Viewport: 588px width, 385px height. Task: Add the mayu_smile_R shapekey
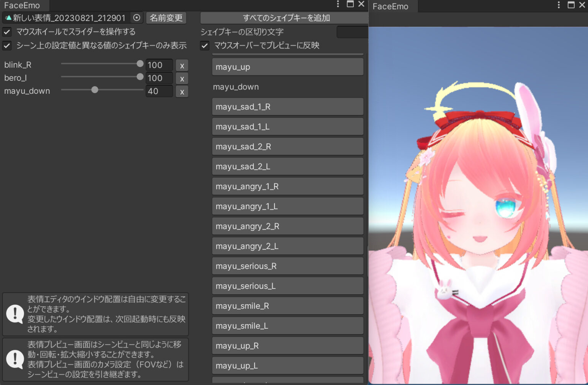[x=287, y=306]
